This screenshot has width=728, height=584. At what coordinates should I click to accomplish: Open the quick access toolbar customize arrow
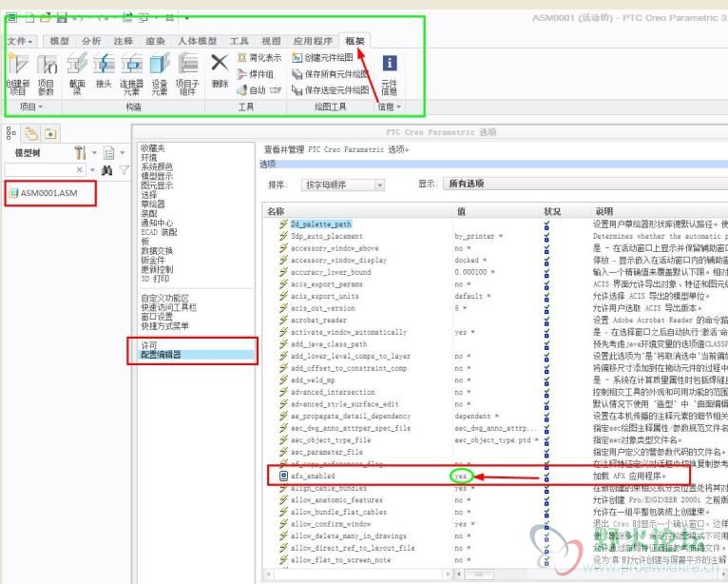tap(186, 18)
